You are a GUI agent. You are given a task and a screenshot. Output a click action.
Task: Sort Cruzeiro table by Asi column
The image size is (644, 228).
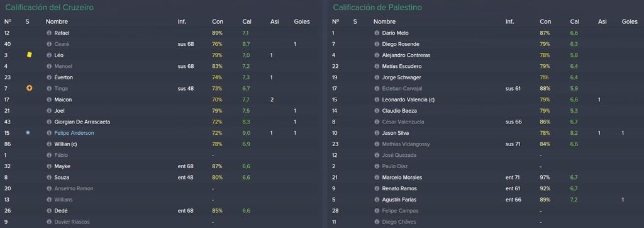click(x=275, y=21)
